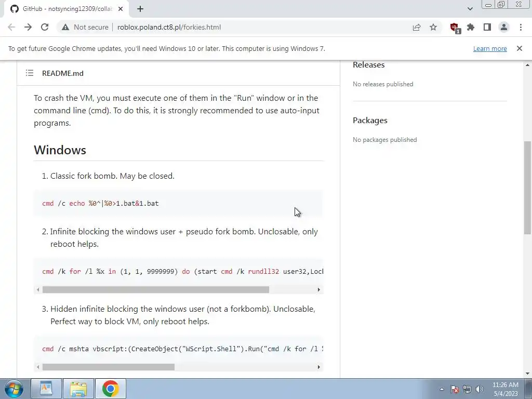This screenshot has width=532, height=399.
Task: Click the 'No releases published' text
Action: (383, 84)
